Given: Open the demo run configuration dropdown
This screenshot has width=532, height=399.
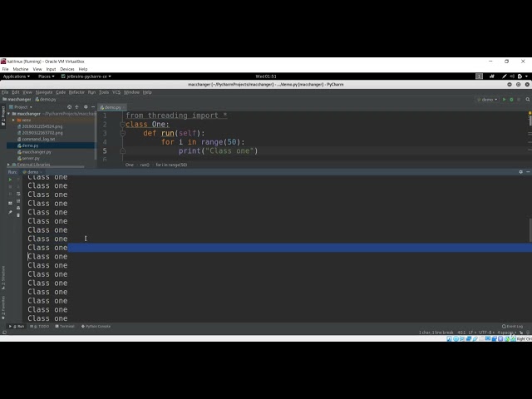Looking at the screenshot, I should (487, 100).
